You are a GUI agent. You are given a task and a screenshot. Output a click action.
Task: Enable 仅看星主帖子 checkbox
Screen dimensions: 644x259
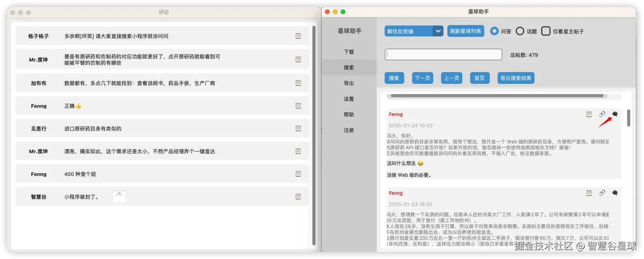[546, 31]
